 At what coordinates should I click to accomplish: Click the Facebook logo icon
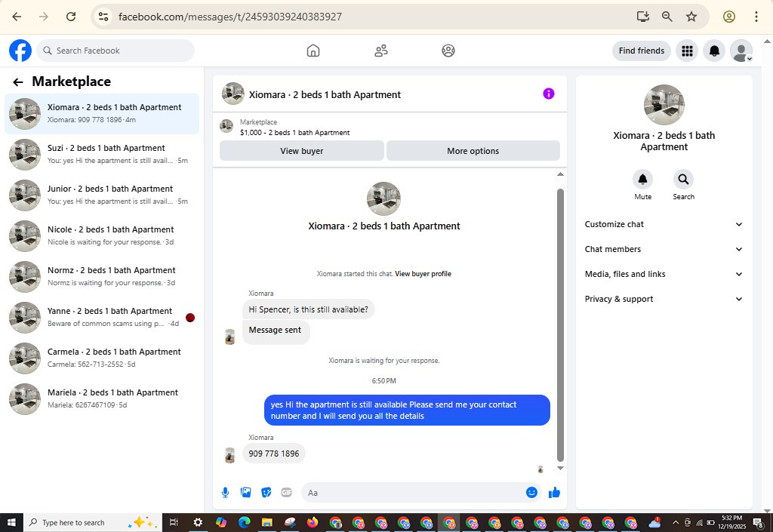(20, 51)
